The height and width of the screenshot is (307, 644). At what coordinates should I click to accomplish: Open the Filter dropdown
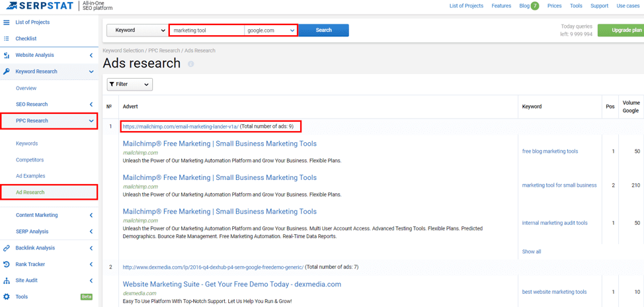coord(130,85)
